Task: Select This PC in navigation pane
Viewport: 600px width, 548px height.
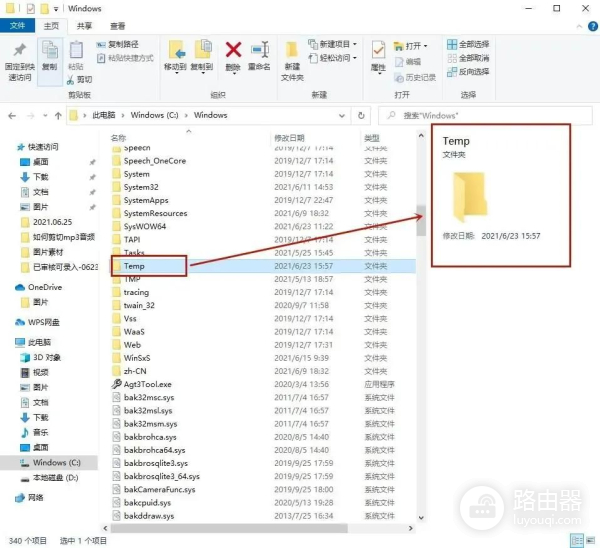Action: click(x=39, y=342)
